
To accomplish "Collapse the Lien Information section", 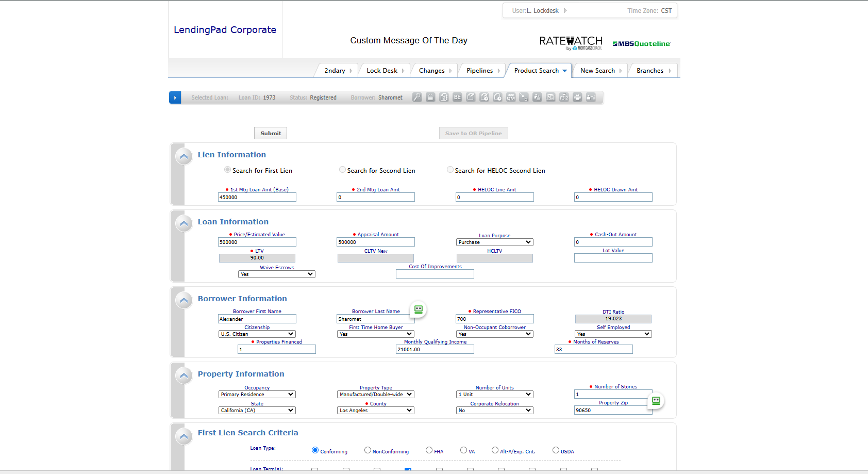I will (x=184, y=156).
